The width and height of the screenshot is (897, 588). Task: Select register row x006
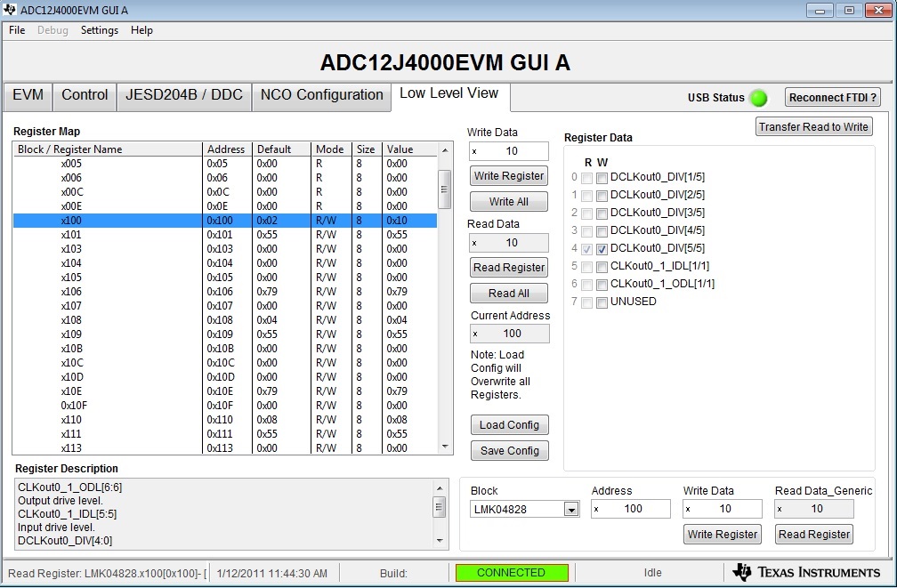coord(225,178)
